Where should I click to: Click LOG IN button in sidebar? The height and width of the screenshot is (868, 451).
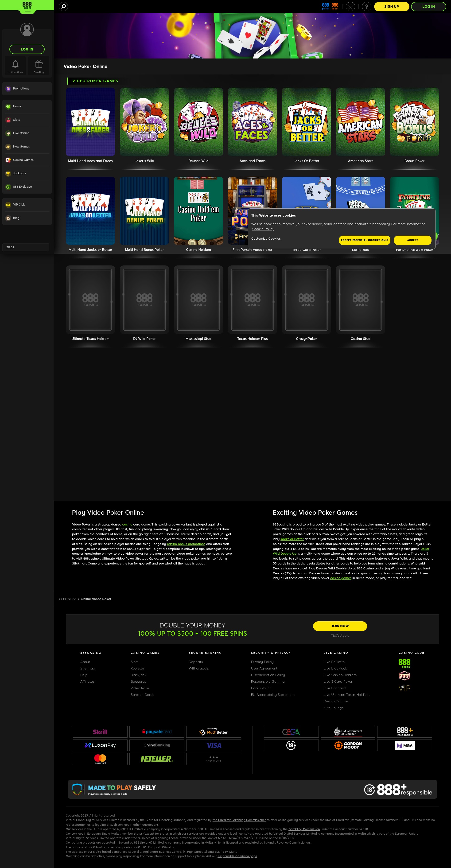coord(27,49)
